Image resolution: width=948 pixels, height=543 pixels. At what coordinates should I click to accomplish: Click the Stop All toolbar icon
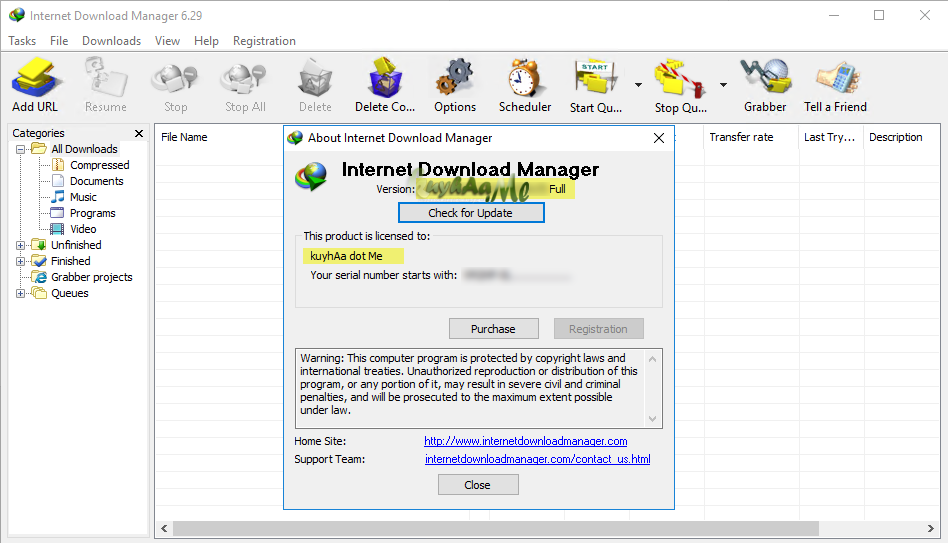245,77
